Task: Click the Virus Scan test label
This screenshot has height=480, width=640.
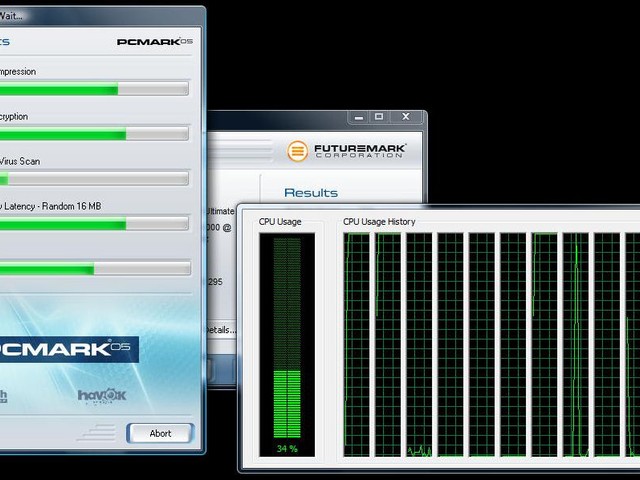Action: point(20,161)
